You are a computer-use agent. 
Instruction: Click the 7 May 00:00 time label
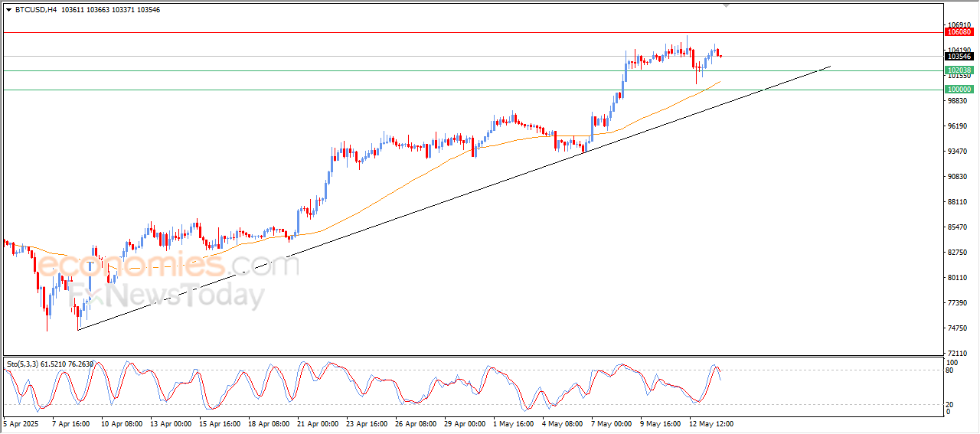tap(612, 423)
